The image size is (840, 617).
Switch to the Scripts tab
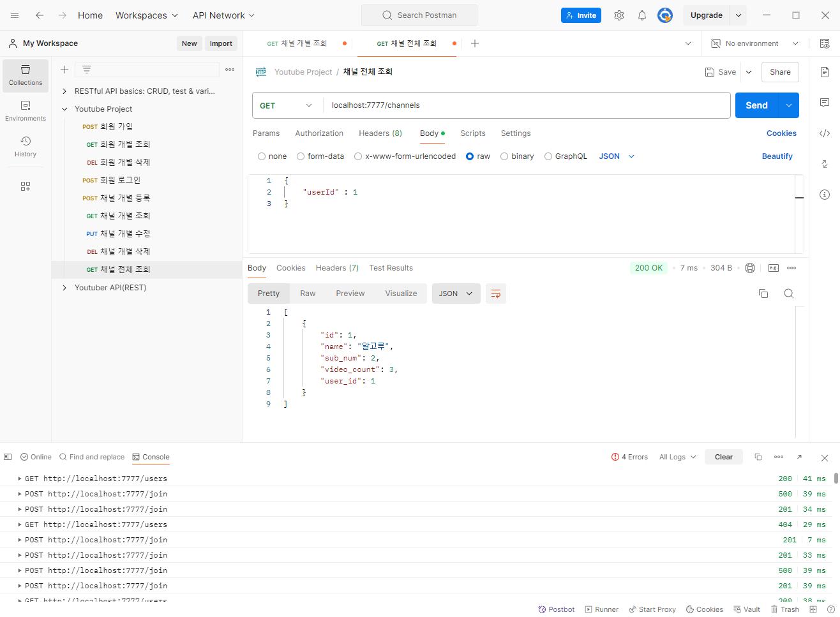click(x=473, y=133)
